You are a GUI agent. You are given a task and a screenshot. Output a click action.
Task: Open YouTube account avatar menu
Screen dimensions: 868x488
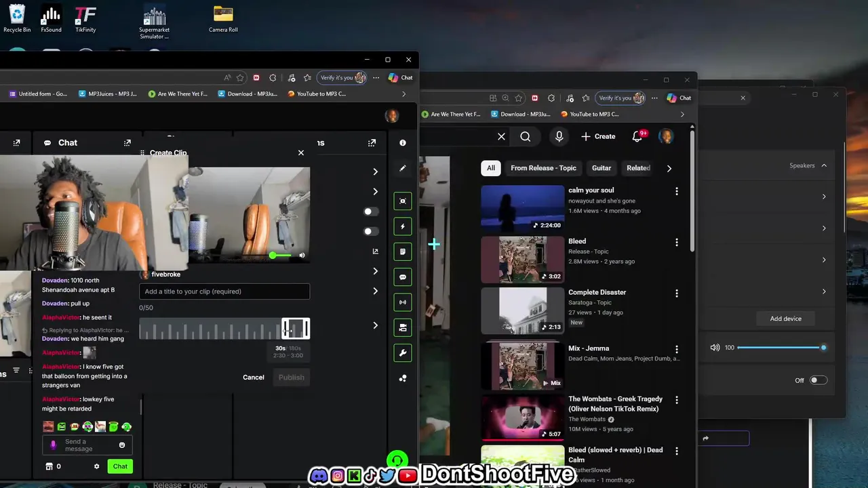click(666, 136)
